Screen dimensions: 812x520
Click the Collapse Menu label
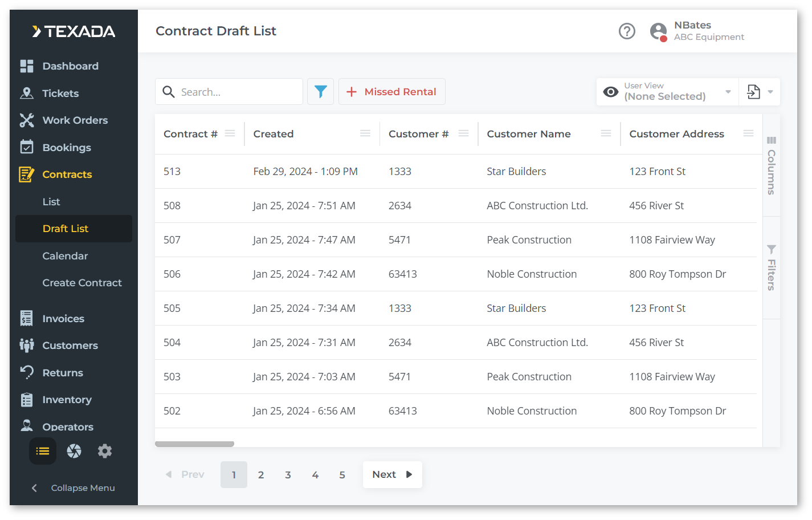click(83, 488)
